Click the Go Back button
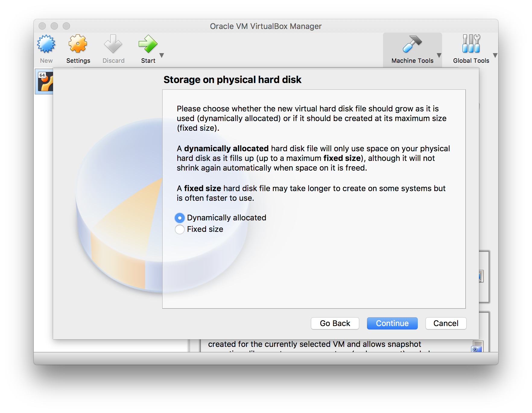532x413 pixels. click(335, 323)
